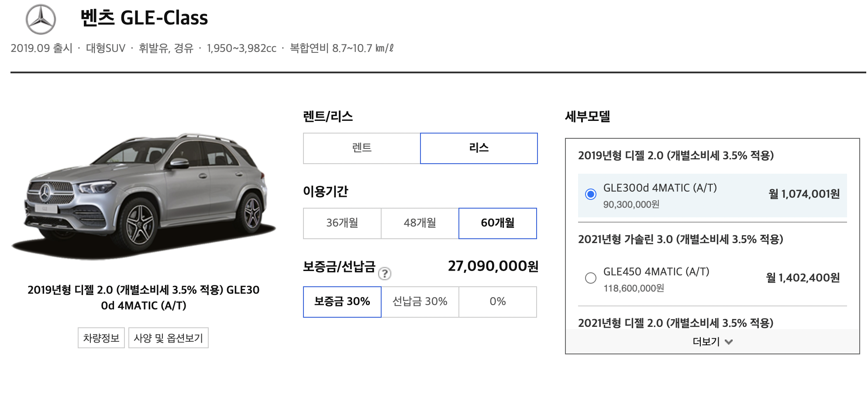
Task: Click 2021년형 디젤 2.0 group heading
Action: click(x=676, y=323)
